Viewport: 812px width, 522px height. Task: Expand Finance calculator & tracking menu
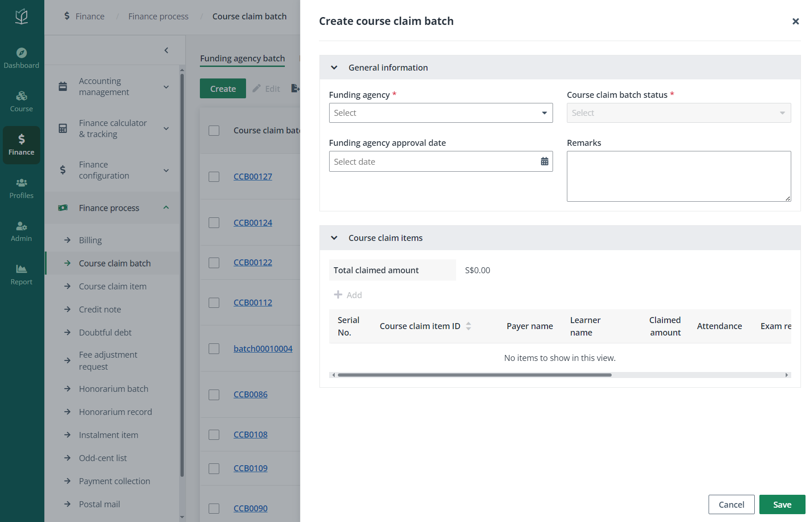[166, 129]
